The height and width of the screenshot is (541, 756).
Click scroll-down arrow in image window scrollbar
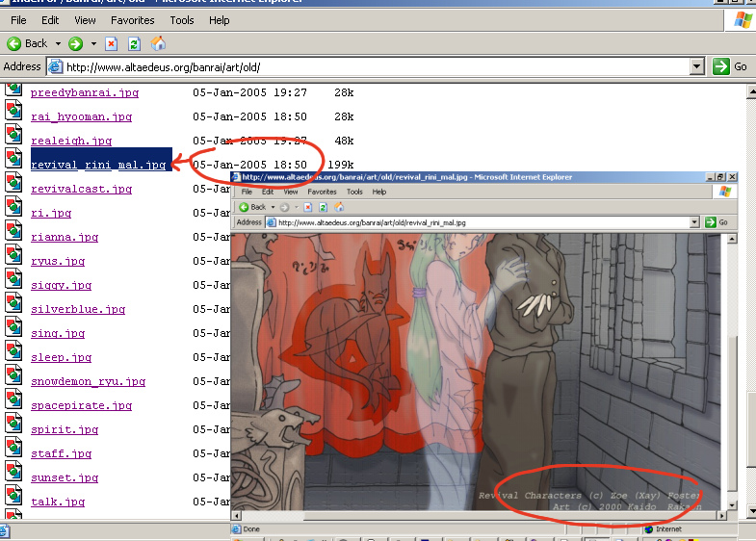pos(732,505)
